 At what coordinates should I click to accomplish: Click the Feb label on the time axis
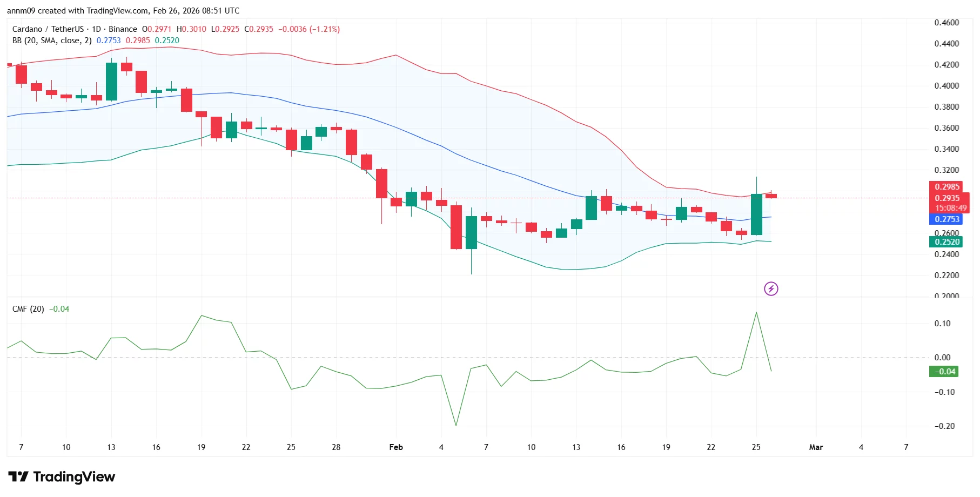[396, 447]
